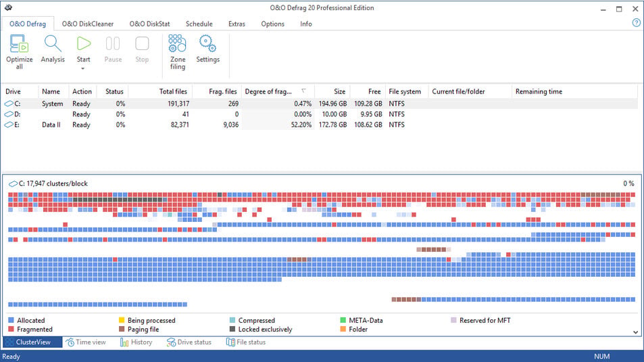The image size is (644, 362).
Task: Sort by Frag. files column header
Action: (x=216, y=91)
